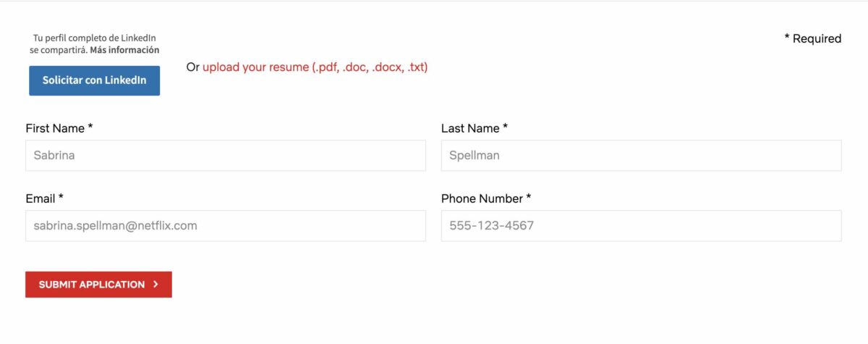Click the asterisk beside First Name
Screen dimensions: 868x344
coord(90,128)
